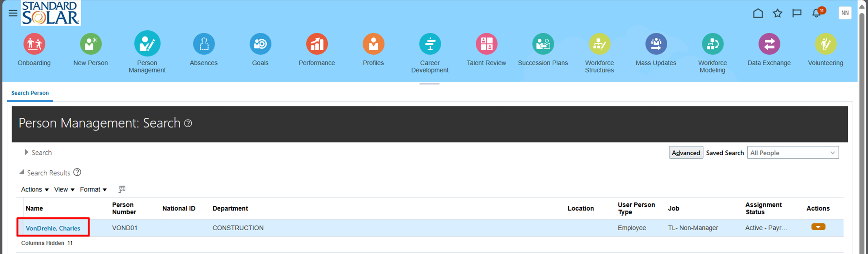
Task: Click the Department column header
Action: (x=230, y=209)
